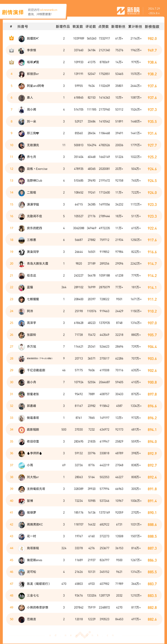
Task: Click 蓝猫 profile avatar
Action: tap(21, 288)
